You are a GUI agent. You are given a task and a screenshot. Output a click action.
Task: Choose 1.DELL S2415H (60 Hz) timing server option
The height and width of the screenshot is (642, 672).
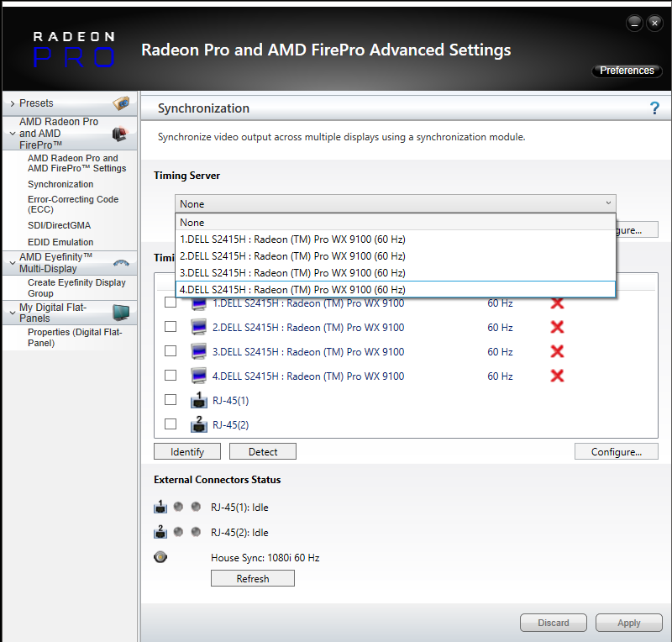pos(395,239)
